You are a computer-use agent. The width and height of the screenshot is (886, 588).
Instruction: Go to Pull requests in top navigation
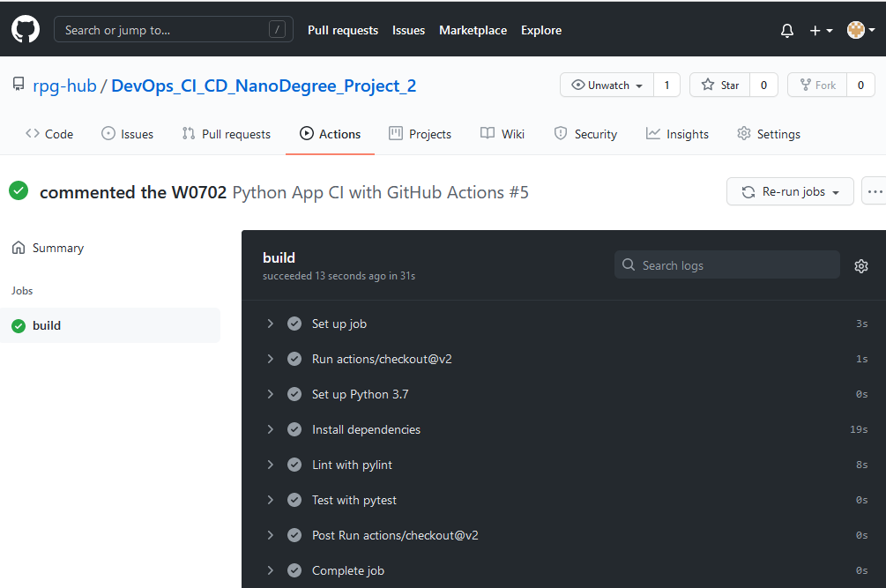coord(343,30)
